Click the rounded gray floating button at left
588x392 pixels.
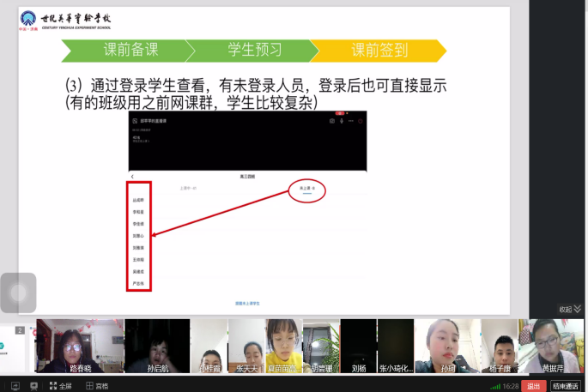coord(18,292)
